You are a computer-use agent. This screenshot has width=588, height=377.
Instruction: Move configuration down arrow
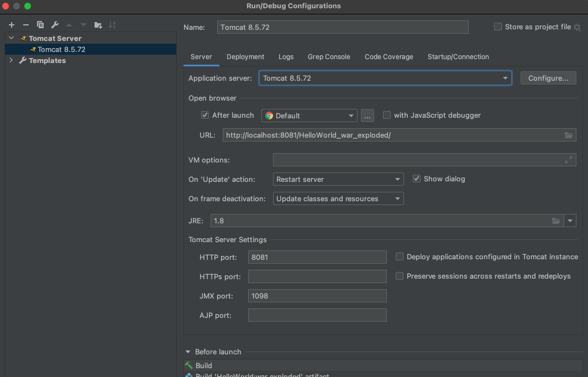83,25
